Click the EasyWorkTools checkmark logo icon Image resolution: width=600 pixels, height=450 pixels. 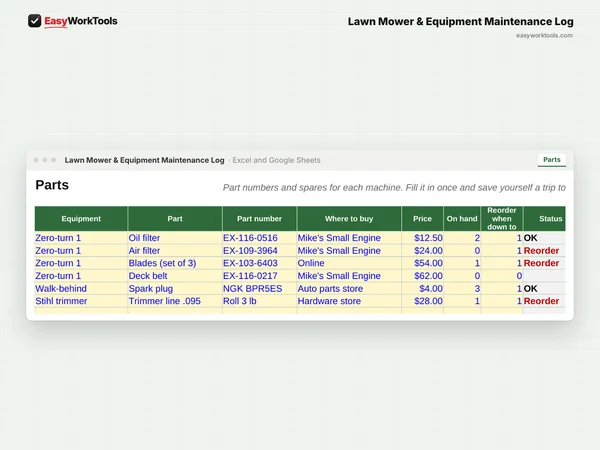pos(34,21)
